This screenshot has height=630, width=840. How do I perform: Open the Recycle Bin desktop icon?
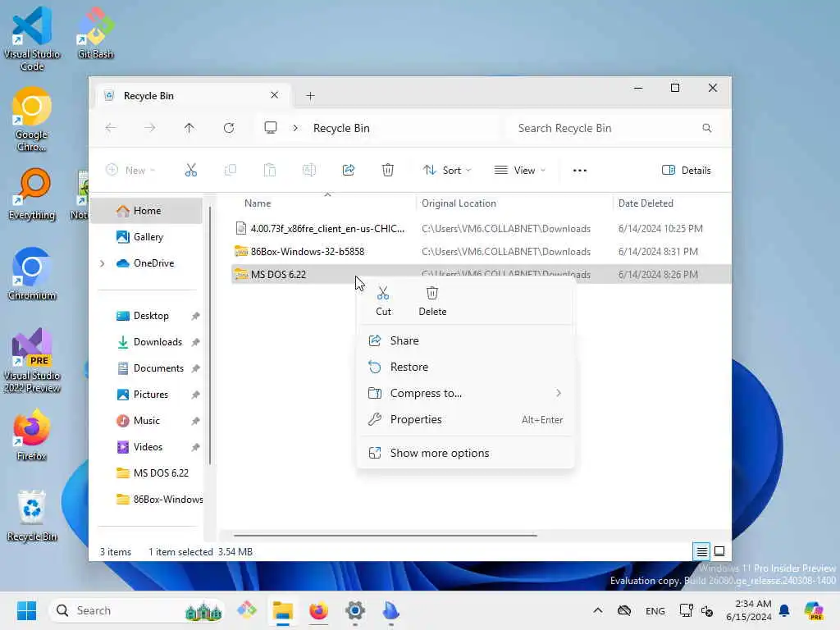[x=32, y=516]
